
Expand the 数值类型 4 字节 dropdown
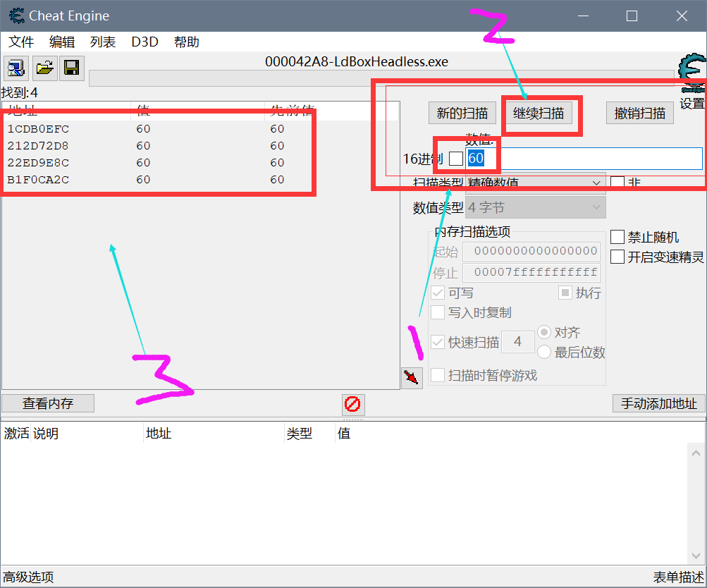pyautogui.click(x=535, y=207)
